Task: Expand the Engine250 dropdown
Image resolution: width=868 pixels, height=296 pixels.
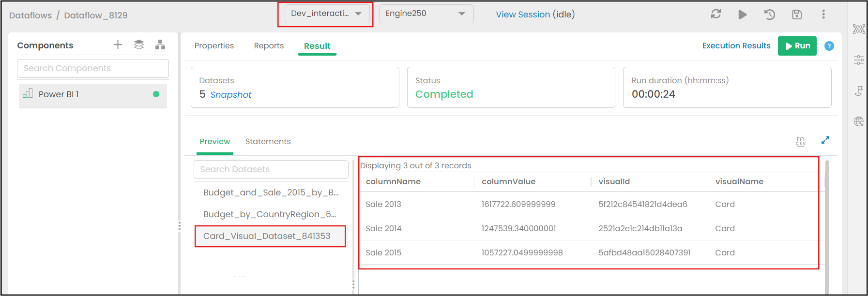Action: [x=426, y=14]
